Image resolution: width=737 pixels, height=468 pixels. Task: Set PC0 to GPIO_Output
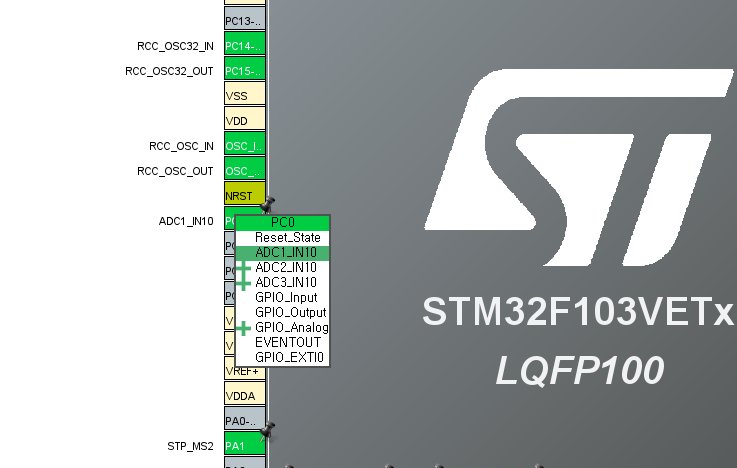click(290, 313)
